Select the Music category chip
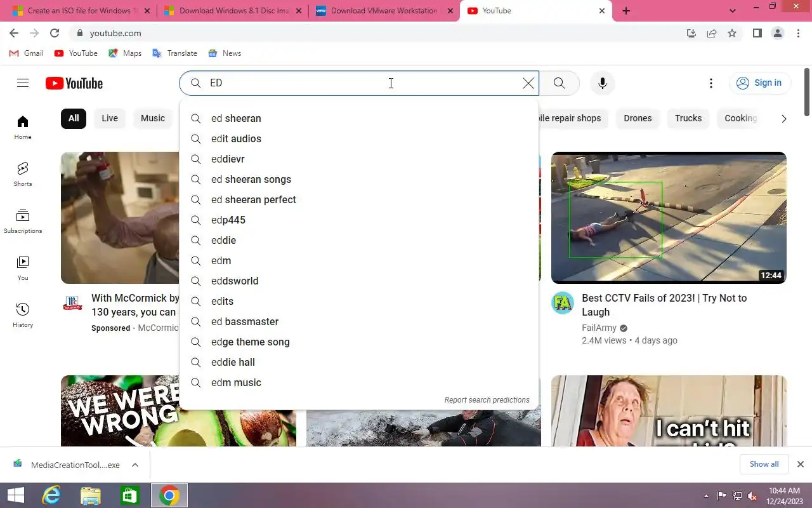This screenshot has width=812, height=508. (x=153, y=118)
